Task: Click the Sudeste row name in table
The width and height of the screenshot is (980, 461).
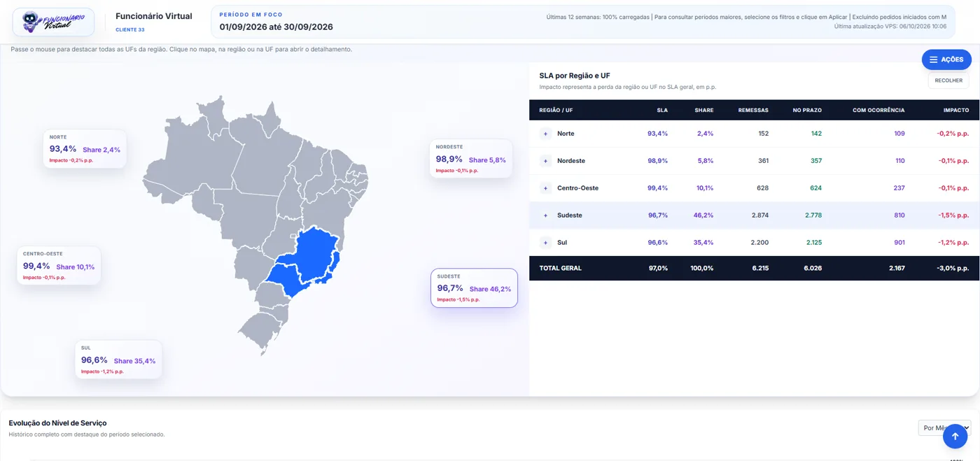Action: click(570, 215)
